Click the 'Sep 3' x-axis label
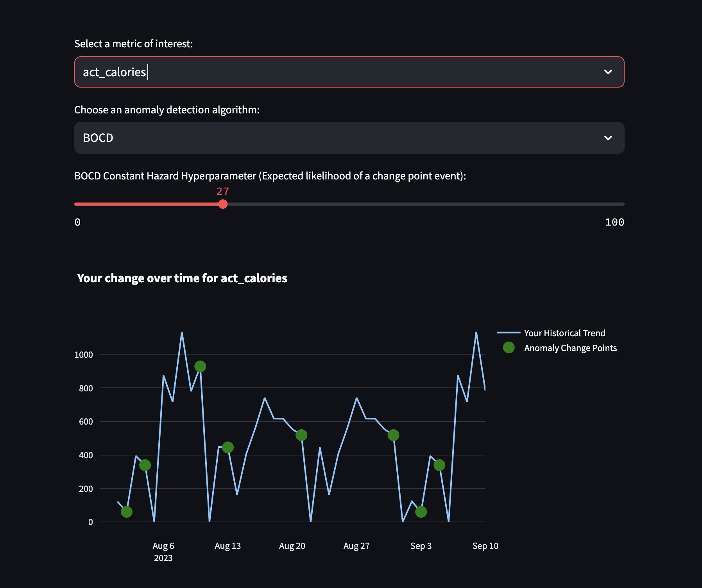 click(421, 546)
